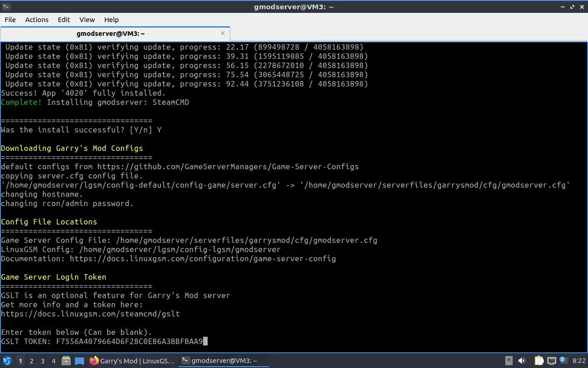
Task: Click 'Get more info and a token here:' line
Action: tap(72, 305)
